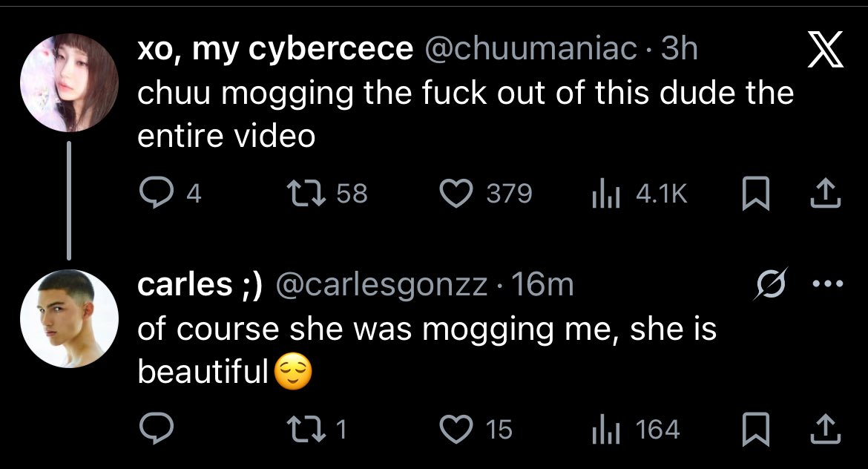
Task: Open the three-dot more menu on reply
Action: coord(828,285)
